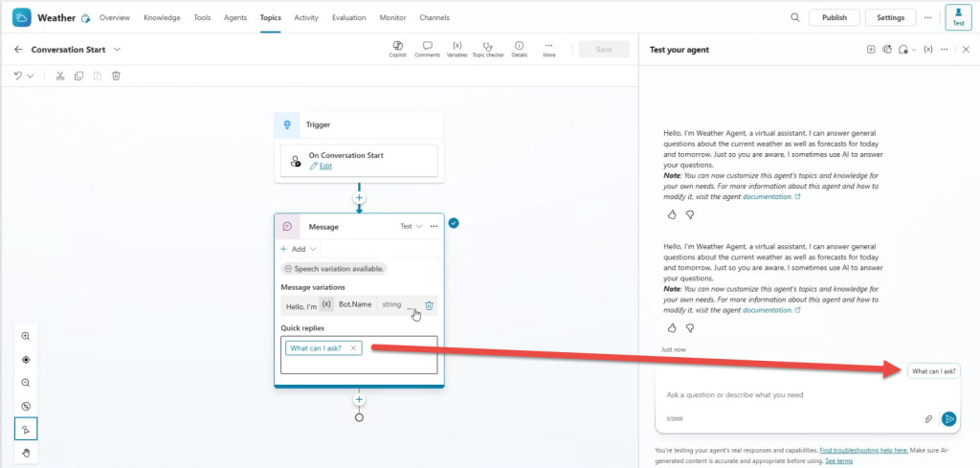Run the Topic checker
The image size is (980, 468).
click(488, 50)
